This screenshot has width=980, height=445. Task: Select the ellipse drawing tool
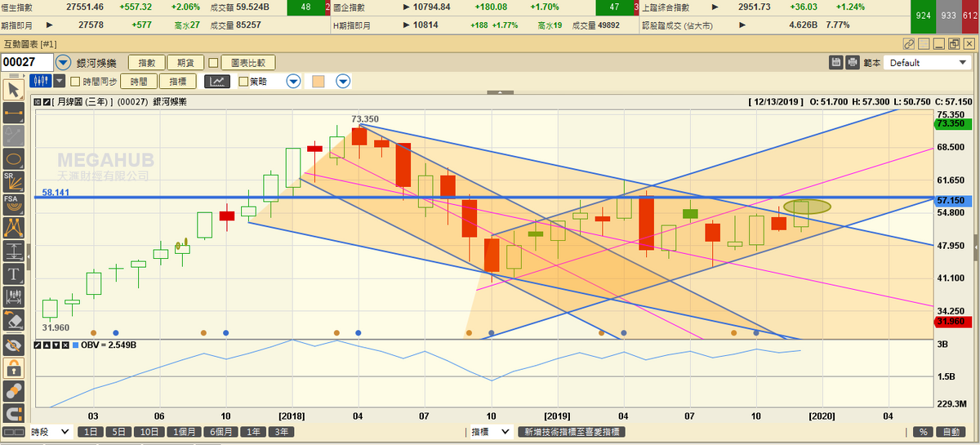click(14, 158)
